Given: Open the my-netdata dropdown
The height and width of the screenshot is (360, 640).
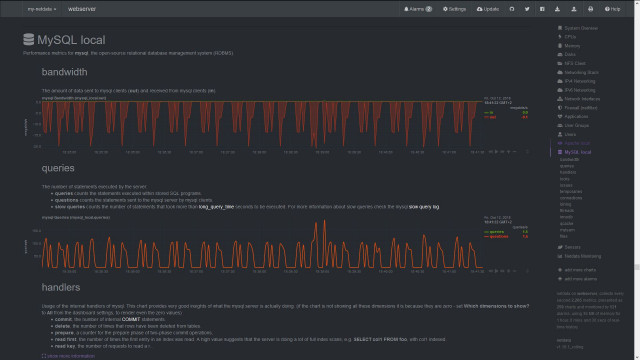Looking at the screenshot, I should 42,9.
